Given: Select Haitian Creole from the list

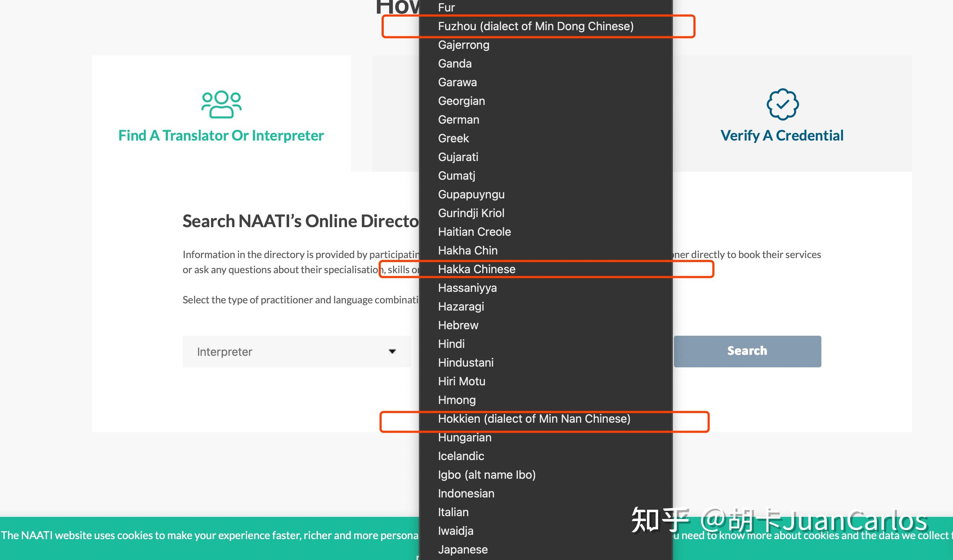Looking at the screenshot, I should [474, 231].
